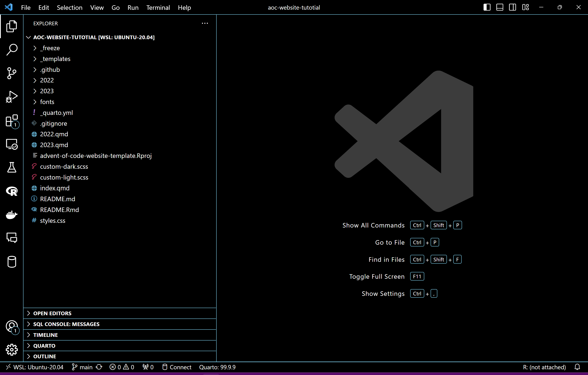
Task: Open the Remote Explorer view
Action: coord(11,144)
